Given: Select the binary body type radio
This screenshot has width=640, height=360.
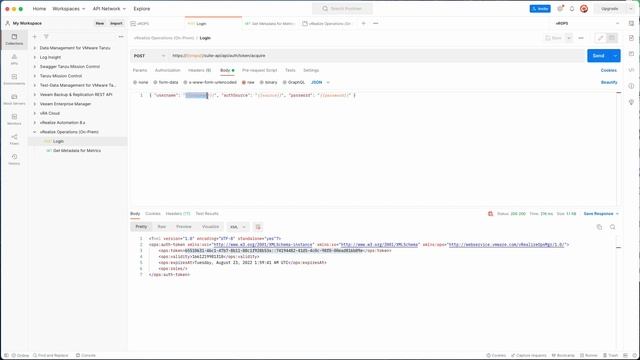Looking at the screenshot, I should 262,82.
